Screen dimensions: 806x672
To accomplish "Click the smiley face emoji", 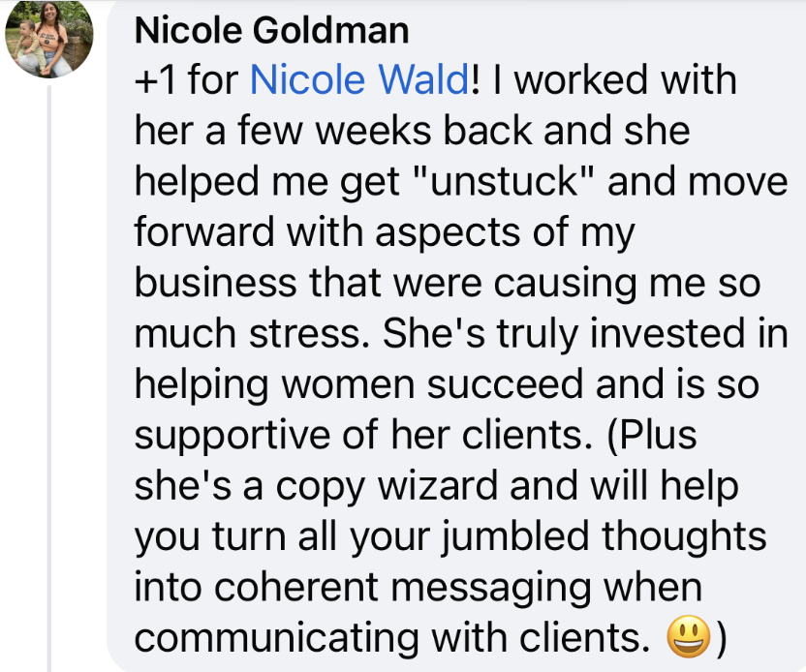I will (688, 636).
